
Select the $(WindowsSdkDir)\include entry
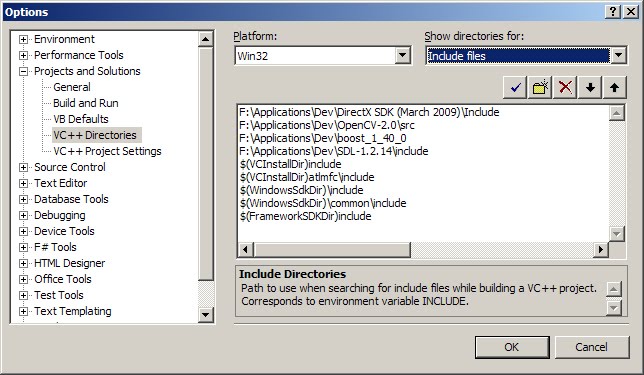coord(301,190)
